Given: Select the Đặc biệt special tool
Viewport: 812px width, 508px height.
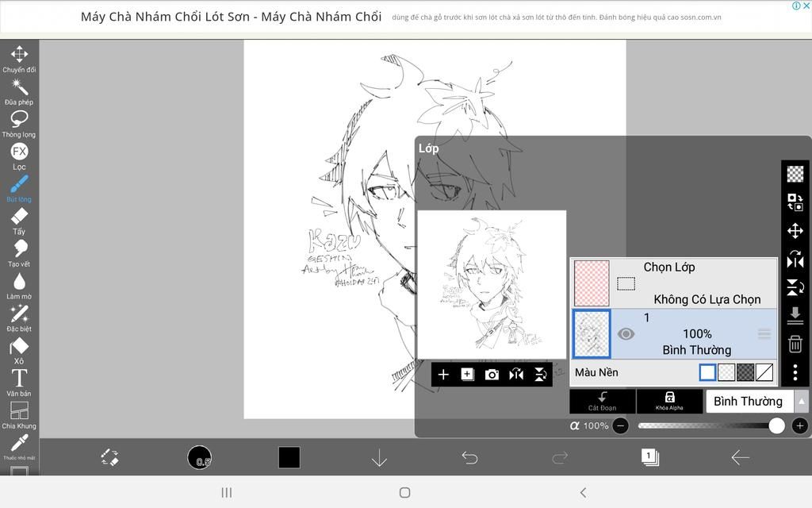Looking at the screenshot, I should [19, 317].
